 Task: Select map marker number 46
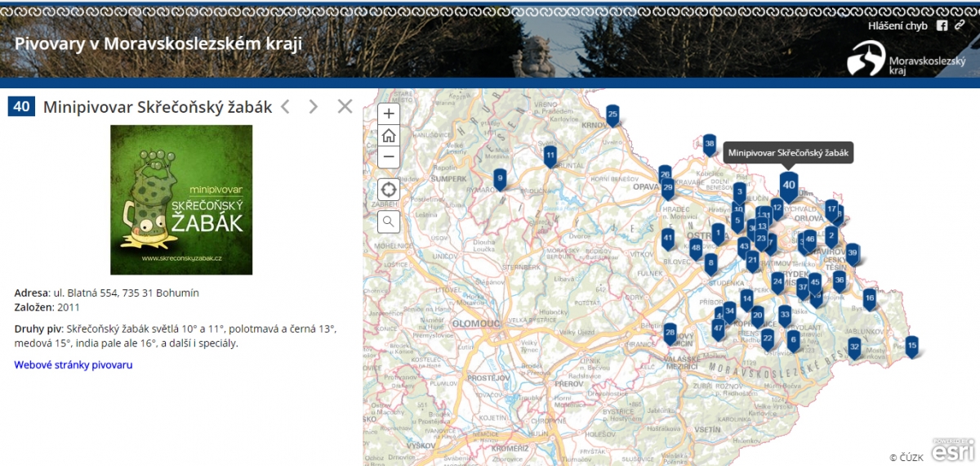click(x=810, y=240)
